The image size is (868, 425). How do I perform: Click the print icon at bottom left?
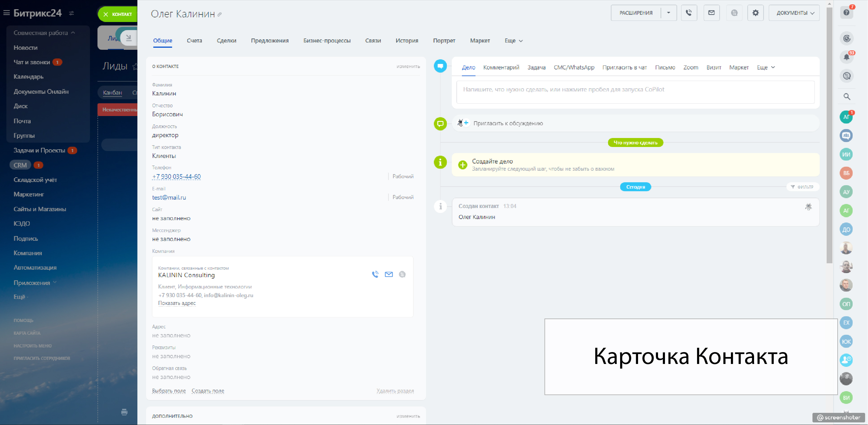124,412
